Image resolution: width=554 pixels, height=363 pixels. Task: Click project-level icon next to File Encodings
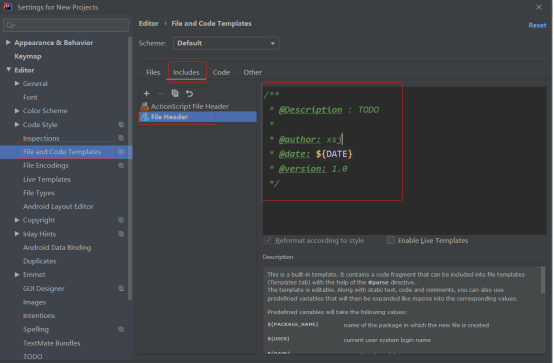(121, 165)
